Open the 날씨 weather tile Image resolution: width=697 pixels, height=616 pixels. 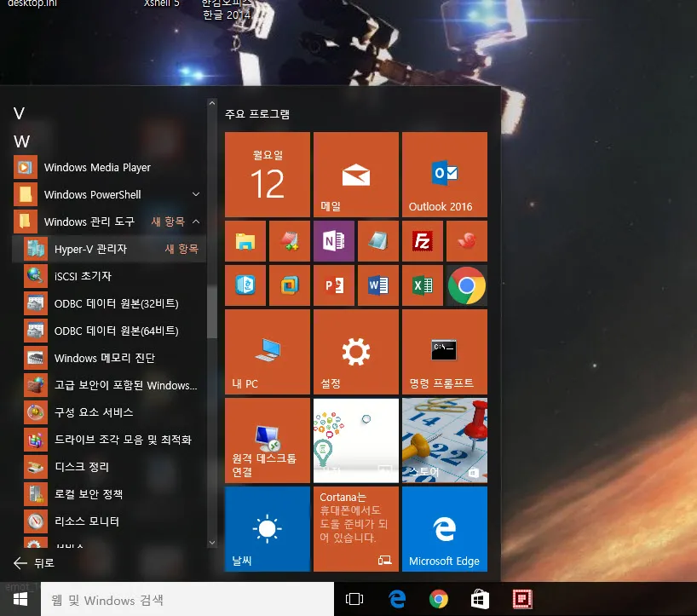pos(267,528)
